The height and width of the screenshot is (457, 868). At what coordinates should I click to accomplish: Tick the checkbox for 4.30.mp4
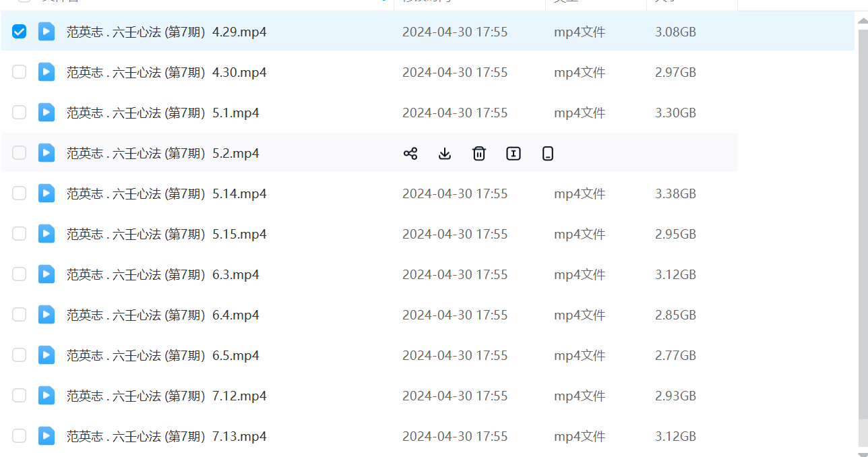[x=20, y=72]
